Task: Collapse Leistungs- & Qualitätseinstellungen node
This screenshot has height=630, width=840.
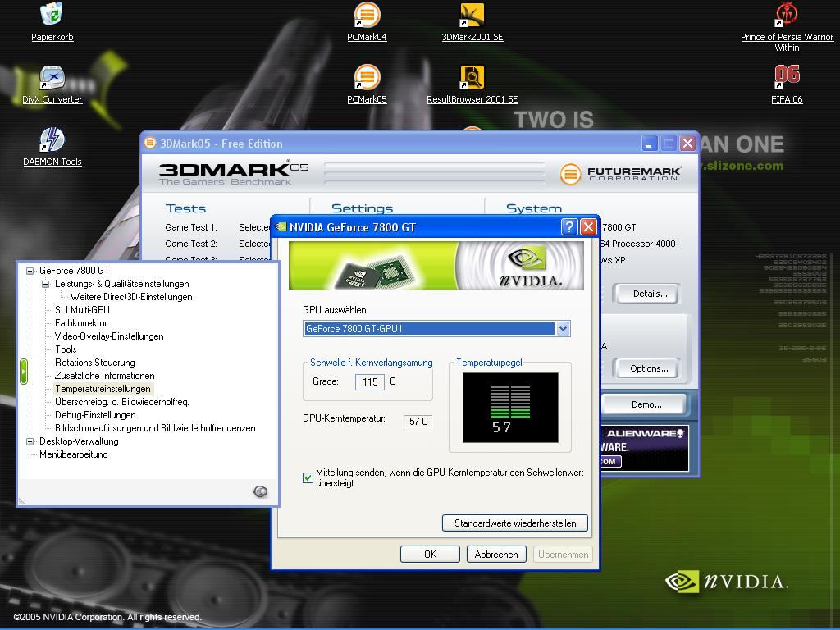Action: [x=46, y=284]
